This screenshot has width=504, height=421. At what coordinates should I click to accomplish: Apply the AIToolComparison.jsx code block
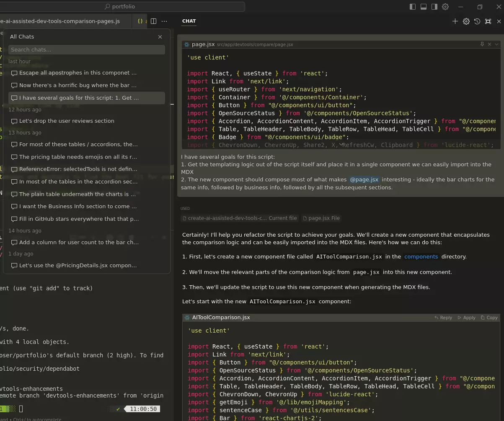click(466, 318)
